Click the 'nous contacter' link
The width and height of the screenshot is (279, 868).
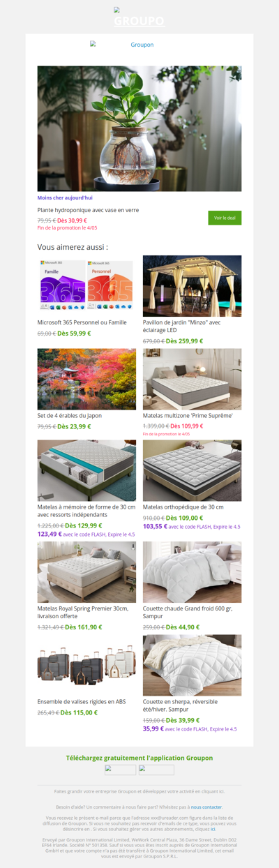pyautogui.click(x=206, y=807)
